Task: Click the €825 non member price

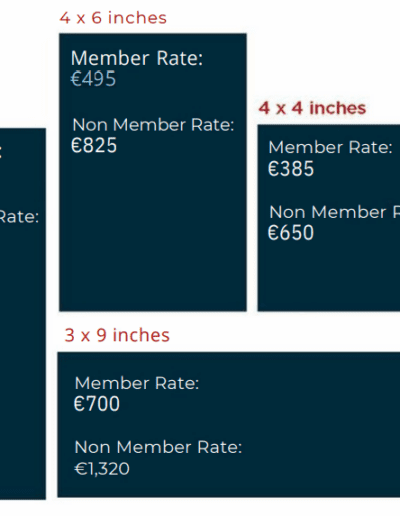Action: [x=94, y=145]
